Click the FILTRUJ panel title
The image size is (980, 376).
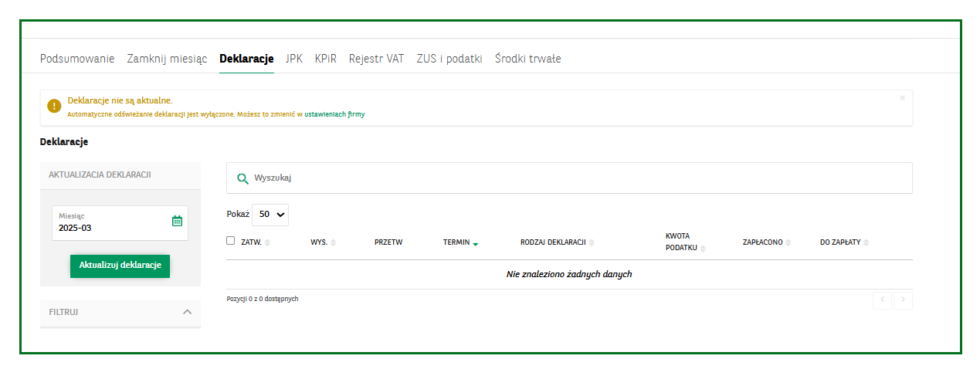pos(63,312)
